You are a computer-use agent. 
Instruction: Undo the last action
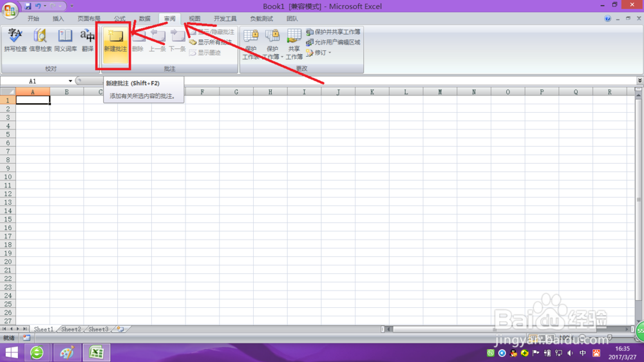click(x=38, y=6)
